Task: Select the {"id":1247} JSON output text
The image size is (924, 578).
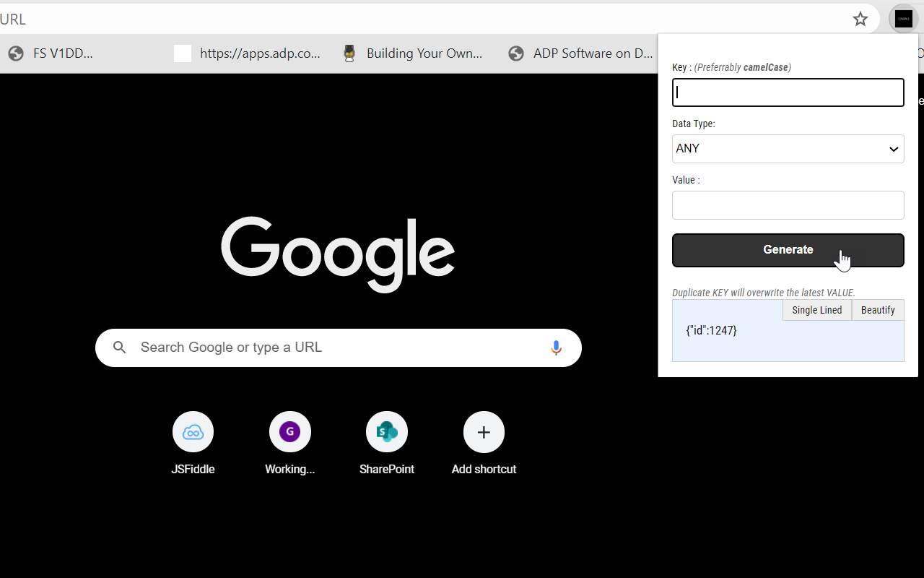Action: 711,331
